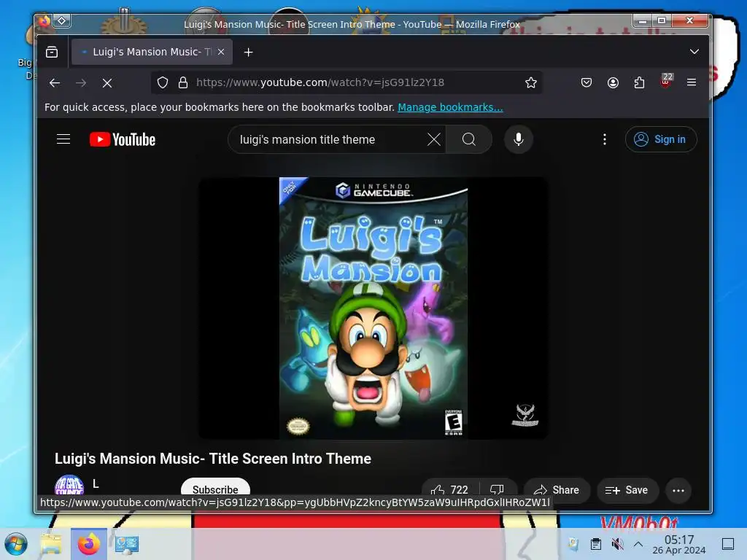Toggle window on all desktops pin
The width and height of the screenshot is (747, 560).
pyautogui.click(x=62, y=20)
